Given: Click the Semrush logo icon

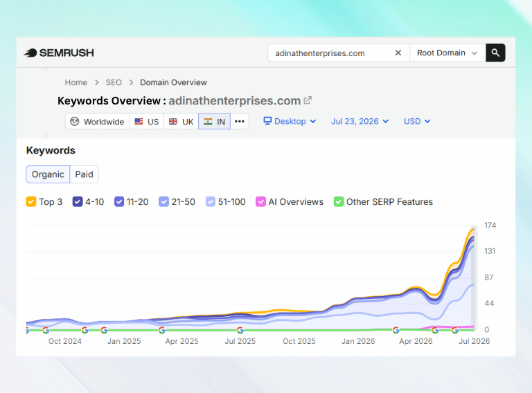Looking at the screenshot, I should 30,53.
